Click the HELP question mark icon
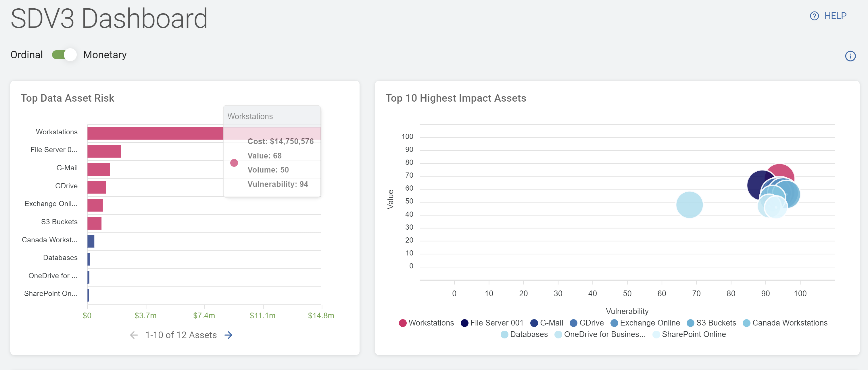 (814, 16)
